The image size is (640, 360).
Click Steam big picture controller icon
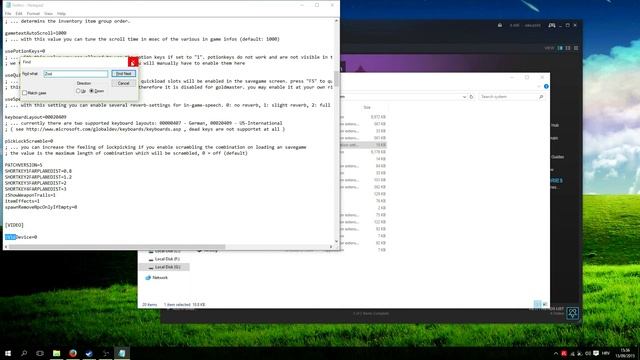click(x=552, y=25)
